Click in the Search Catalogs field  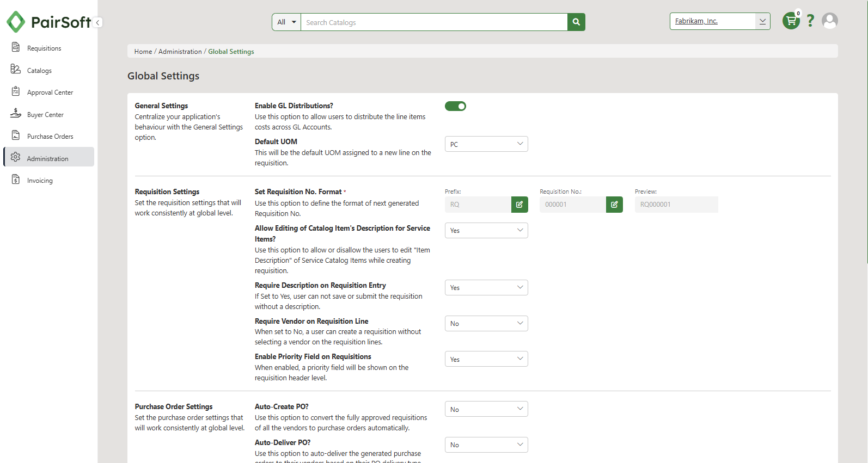(x=434, y=22)
